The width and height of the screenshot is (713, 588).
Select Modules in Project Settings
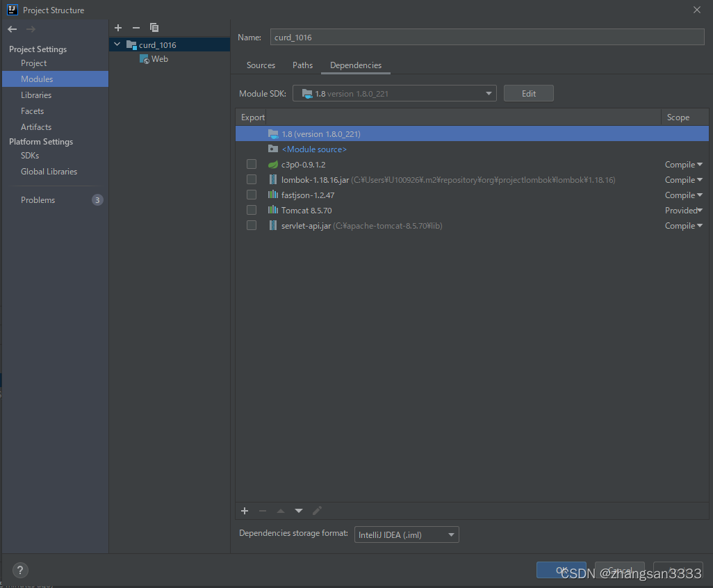coord(55,79)
